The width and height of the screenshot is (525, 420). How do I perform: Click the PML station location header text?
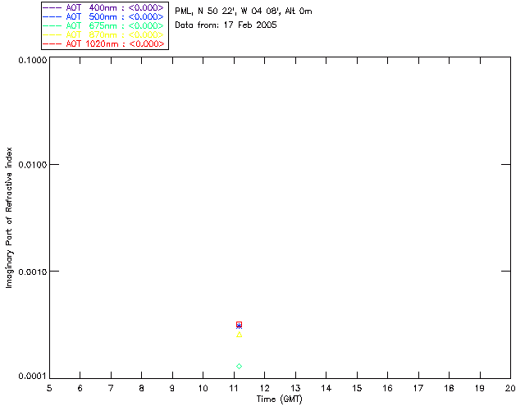click(243, 11)
